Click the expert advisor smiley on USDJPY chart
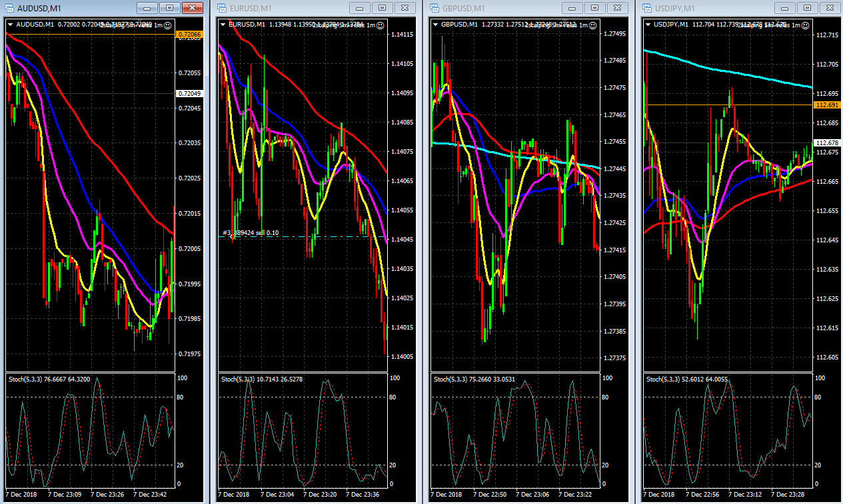This screenshot has width=843, height=504. 806,25
